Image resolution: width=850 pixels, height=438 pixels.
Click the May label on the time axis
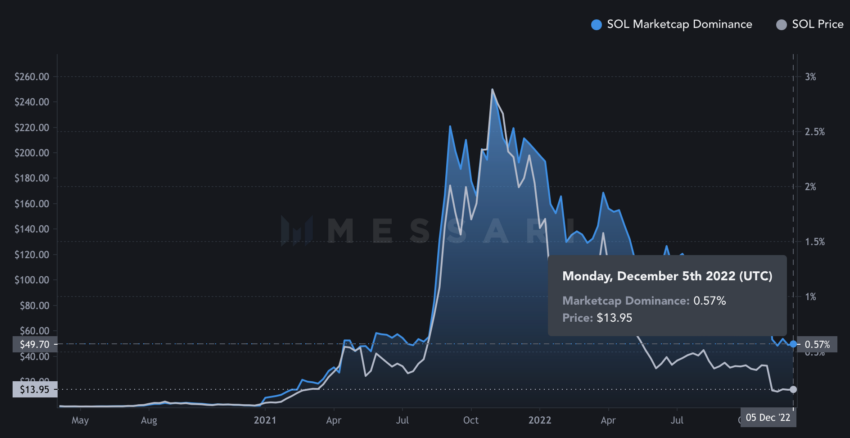click(80, 420)
